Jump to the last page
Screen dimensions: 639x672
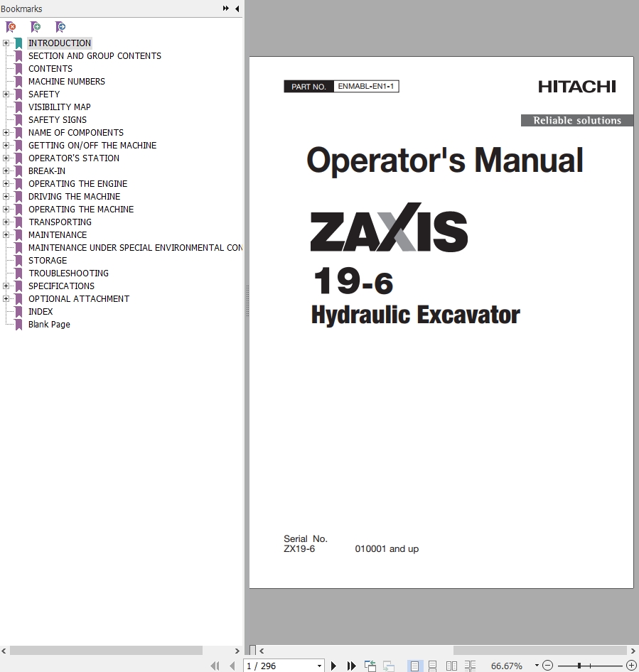coord(351,666)
